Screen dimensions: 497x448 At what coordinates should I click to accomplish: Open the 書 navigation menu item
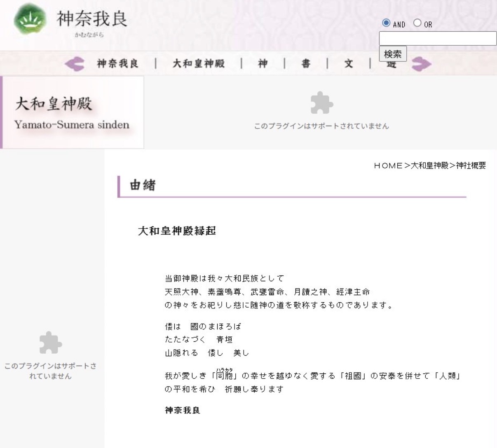coord(306,64)
